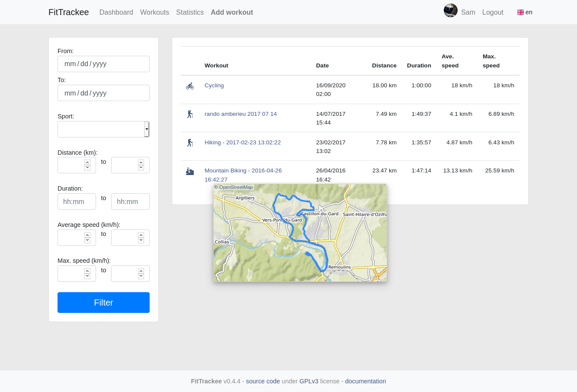
Task: Click the UK flag language icon
Action: [520, 13]
